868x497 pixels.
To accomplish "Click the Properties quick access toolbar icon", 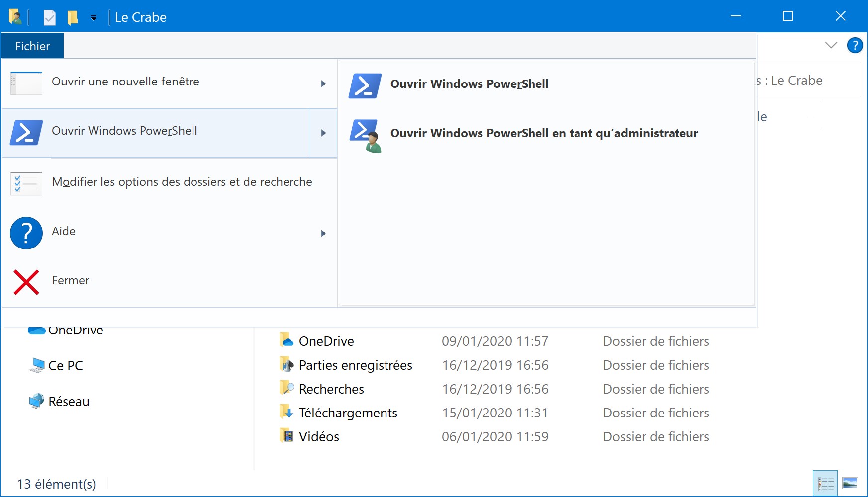I will pos(49,18).
